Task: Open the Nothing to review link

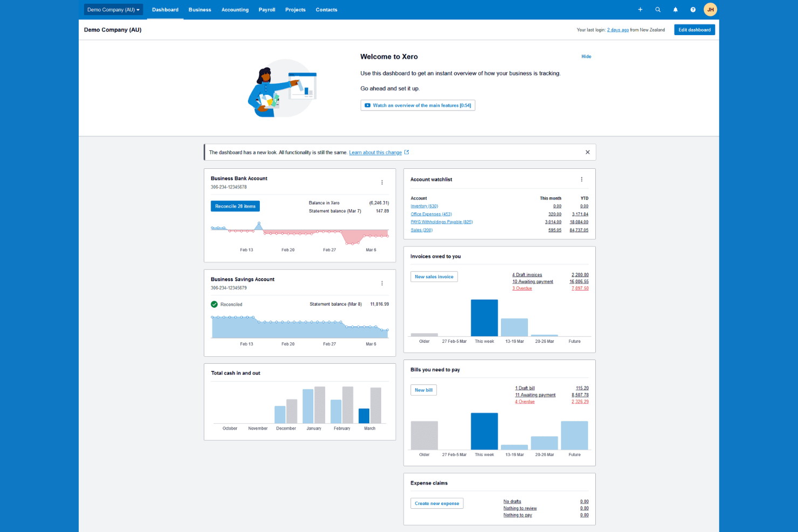Action: tap(520, 508)
